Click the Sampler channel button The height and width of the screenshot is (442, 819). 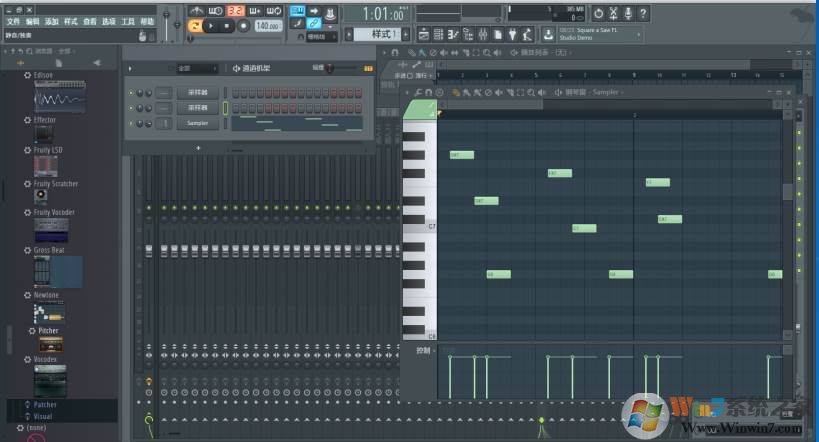click(198, 123)
